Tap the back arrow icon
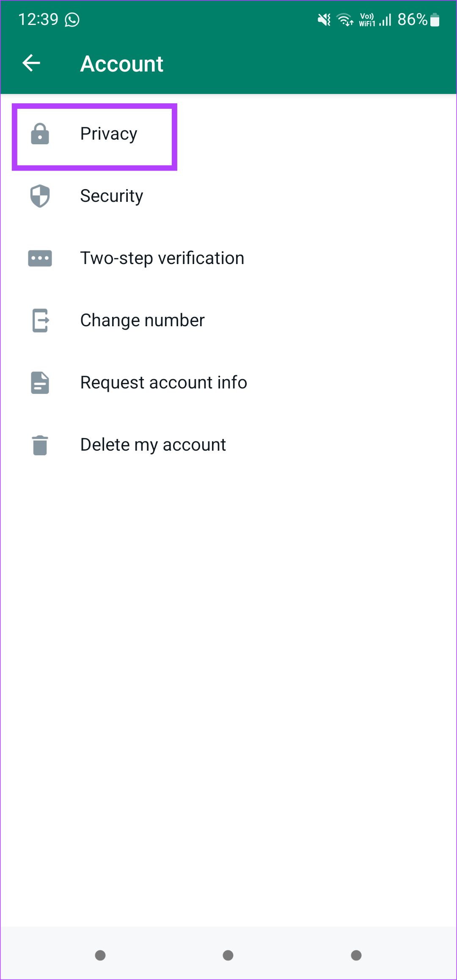The height and width of the screenshot is (980, 457). [31, 63]
